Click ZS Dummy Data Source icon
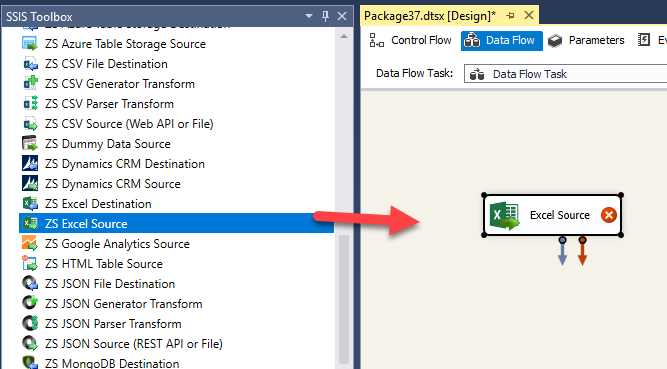This screenshot has height=369, width=667. [30, 144]
